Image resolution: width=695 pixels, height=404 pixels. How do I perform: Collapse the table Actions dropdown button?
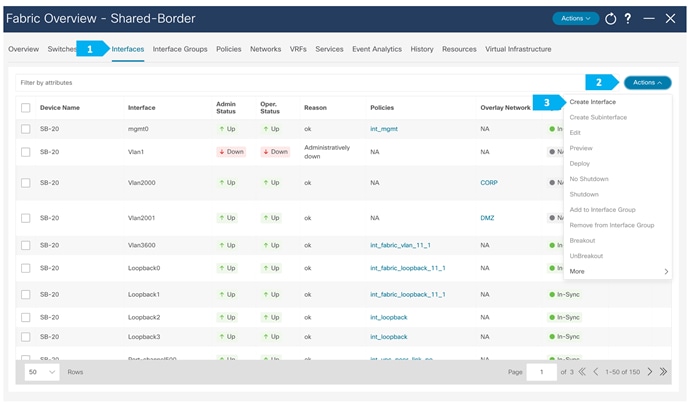pyautogui.click(x=648, y=82)
